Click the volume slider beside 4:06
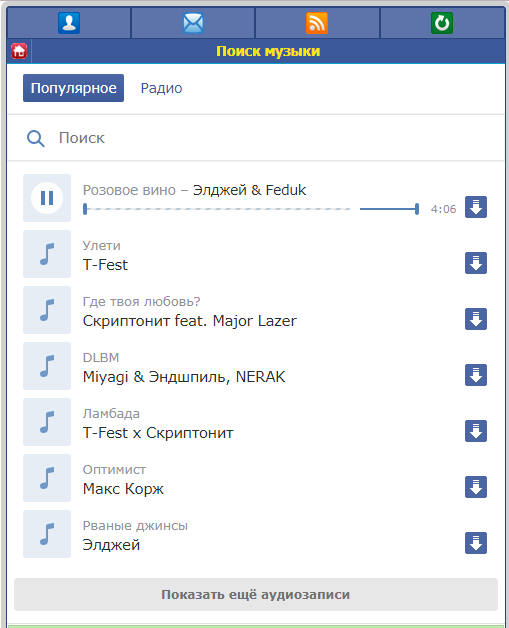The height and width of the screenshot is (628, 509). point(389,209)
